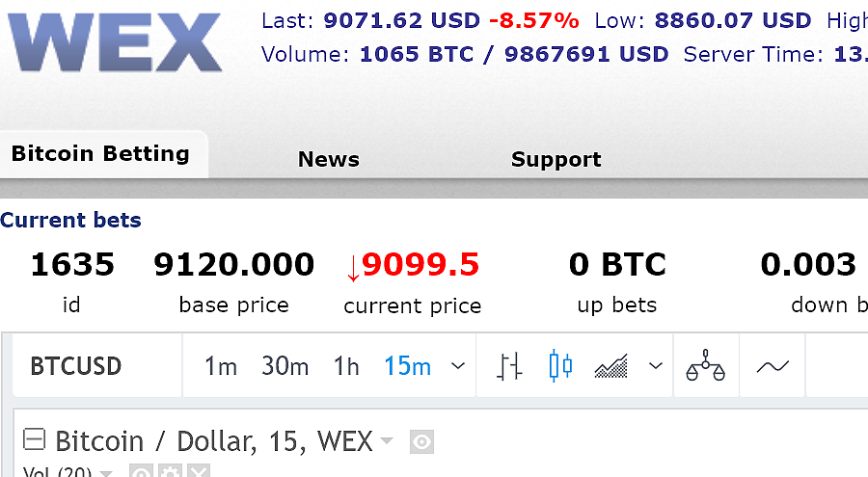Expand the chart style dropdown arrow

pos(656,366)
